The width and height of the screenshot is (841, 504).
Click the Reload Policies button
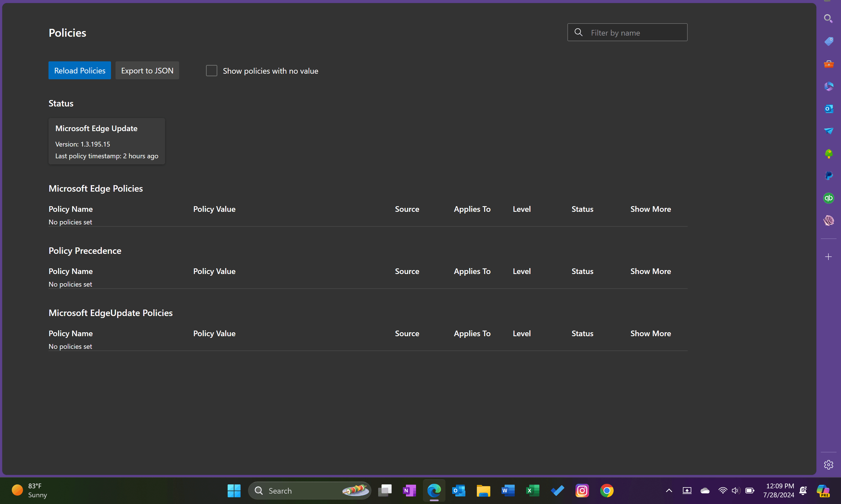[x=80, y=70]
